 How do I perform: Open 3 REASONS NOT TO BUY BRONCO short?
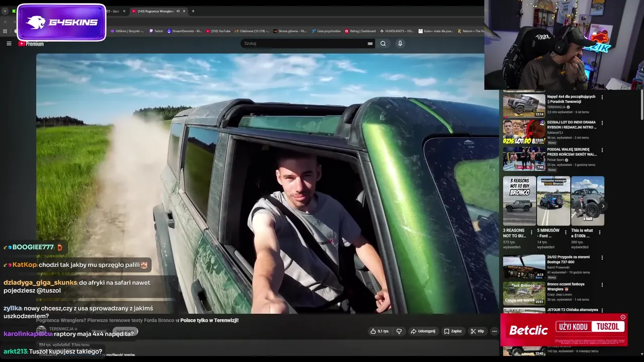pos(520,201)
